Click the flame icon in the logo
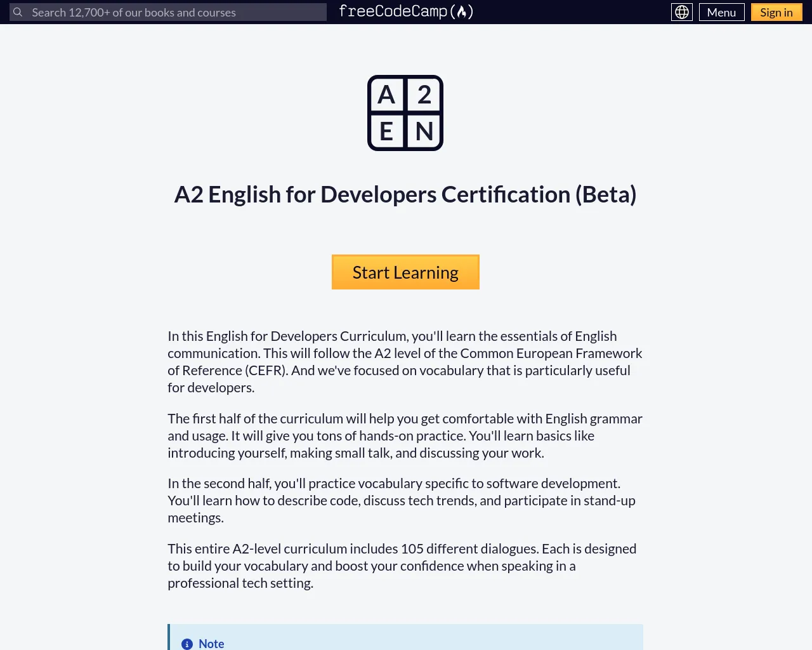 462,11
